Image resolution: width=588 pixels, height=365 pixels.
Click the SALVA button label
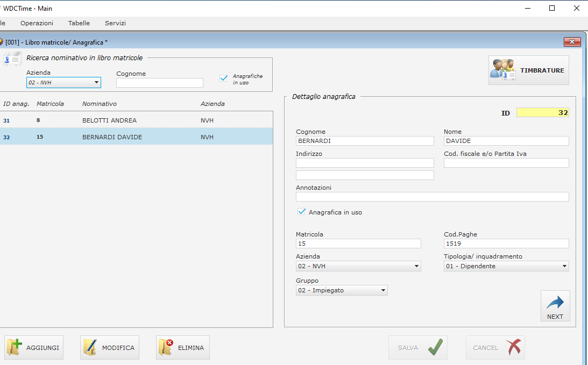pos(408,348)
